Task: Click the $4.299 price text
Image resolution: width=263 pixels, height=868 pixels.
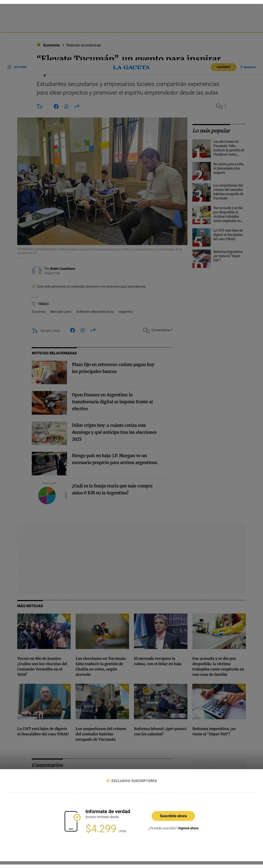Action: pyautogui.click(x=101, y=828)
